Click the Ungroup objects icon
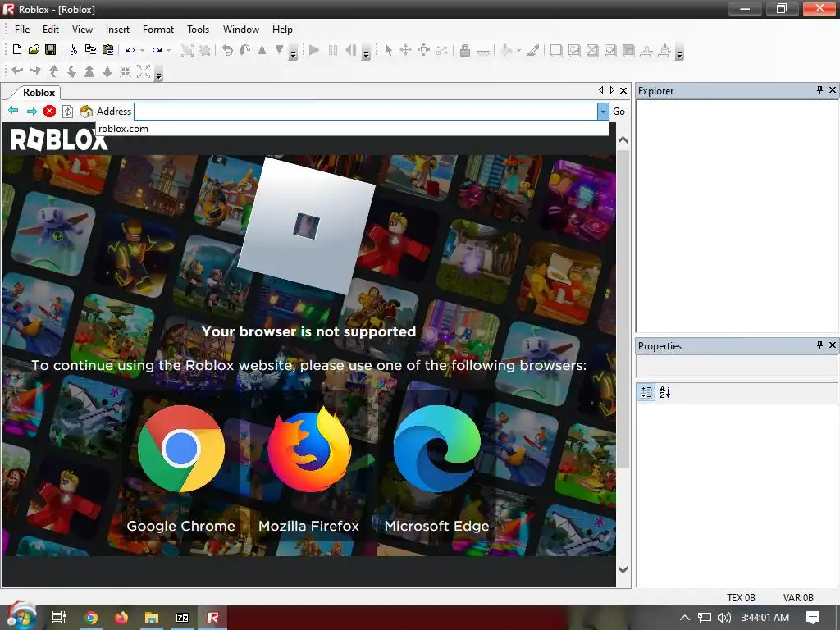Image resolution: width=840 pixels, height=630 pixels. (204, 50)
